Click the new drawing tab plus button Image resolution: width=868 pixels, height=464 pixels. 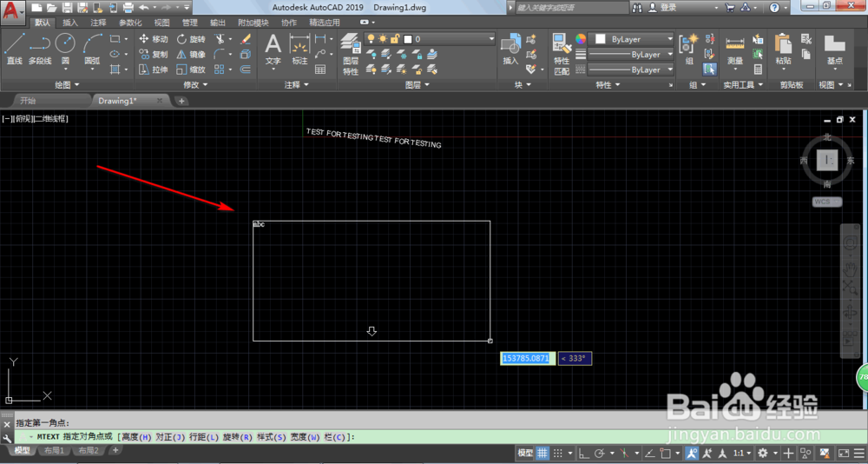tap(181, 101)
